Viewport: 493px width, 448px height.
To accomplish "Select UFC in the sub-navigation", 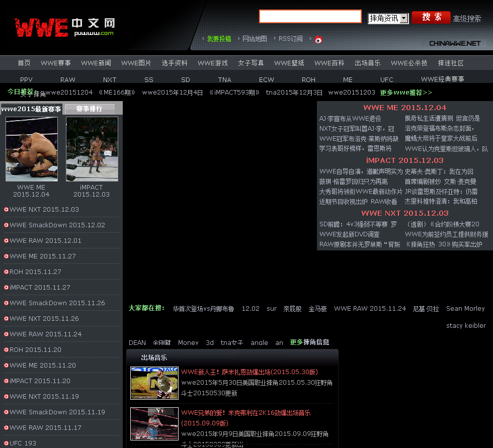I will point(387,80).
